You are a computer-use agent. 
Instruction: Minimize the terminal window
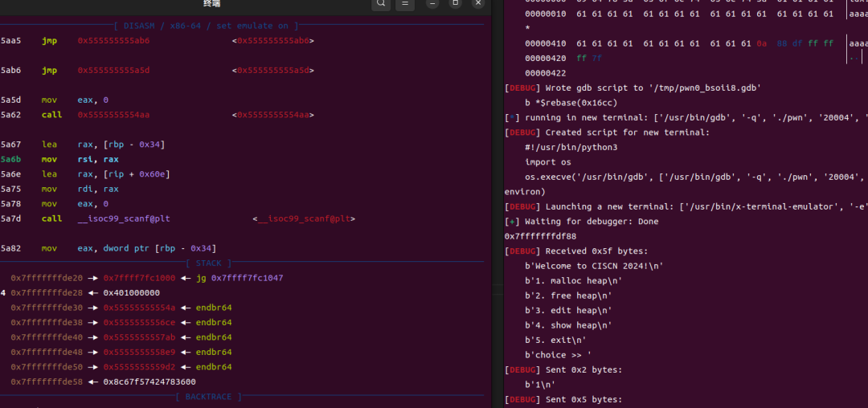point(433,3)
